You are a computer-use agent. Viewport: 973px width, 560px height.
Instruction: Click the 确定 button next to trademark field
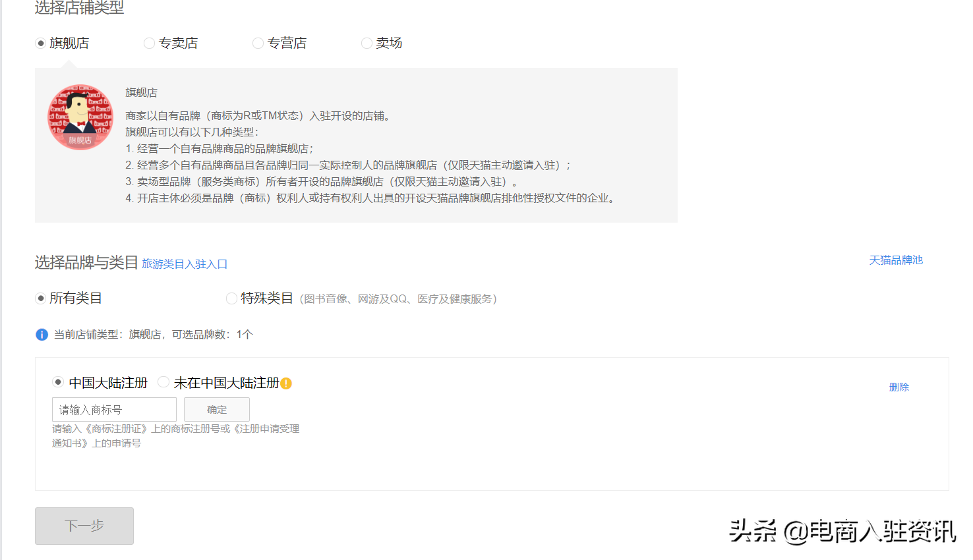(217, 410)
